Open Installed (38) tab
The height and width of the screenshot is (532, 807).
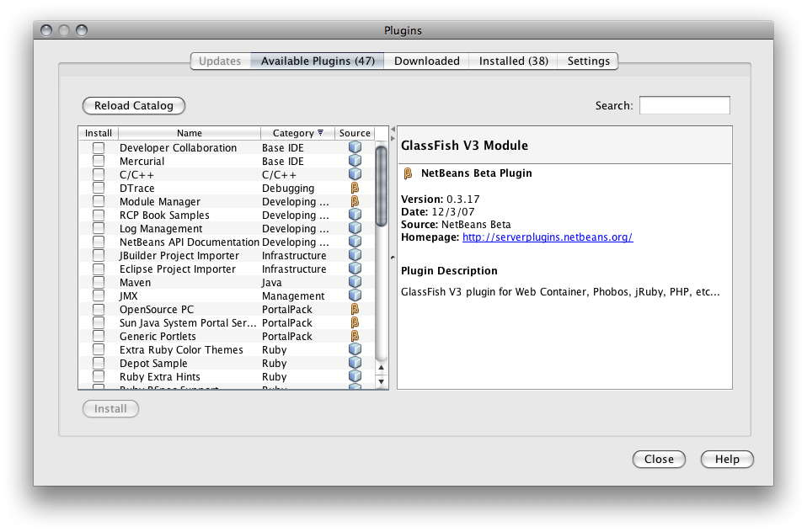(514, 61)
